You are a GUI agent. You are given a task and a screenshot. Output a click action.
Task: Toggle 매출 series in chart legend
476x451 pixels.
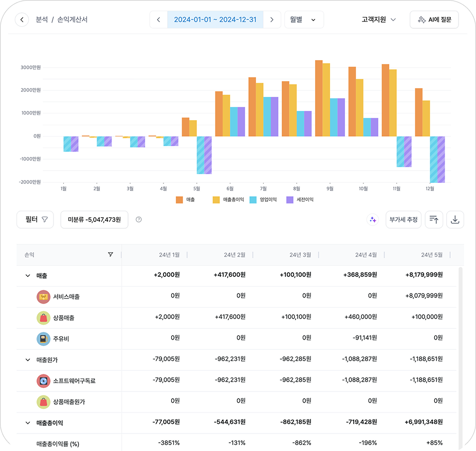click(x=185, y=199)
